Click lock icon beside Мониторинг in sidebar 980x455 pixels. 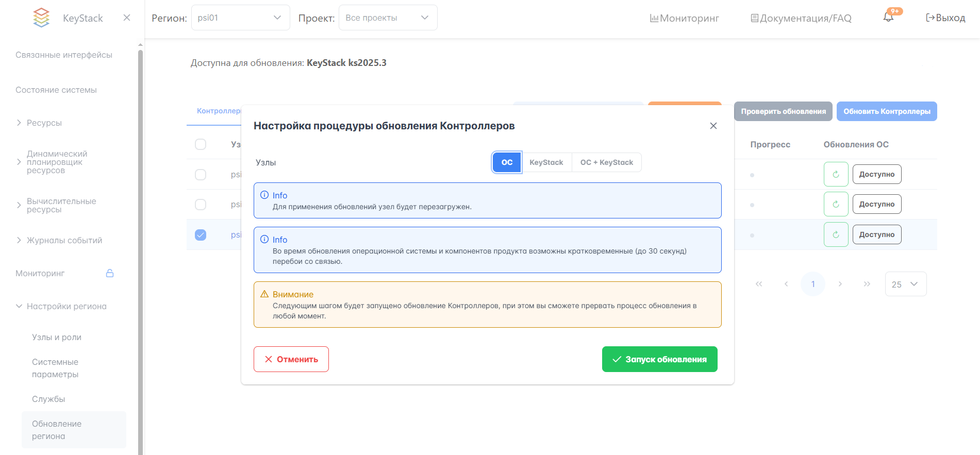(110, 273)
